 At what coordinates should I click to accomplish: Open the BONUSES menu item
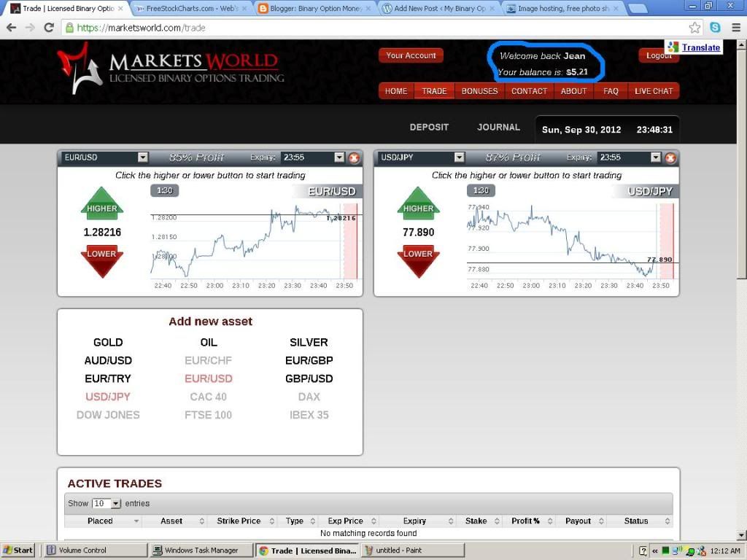pyautogui.click(x=479, y=91)
